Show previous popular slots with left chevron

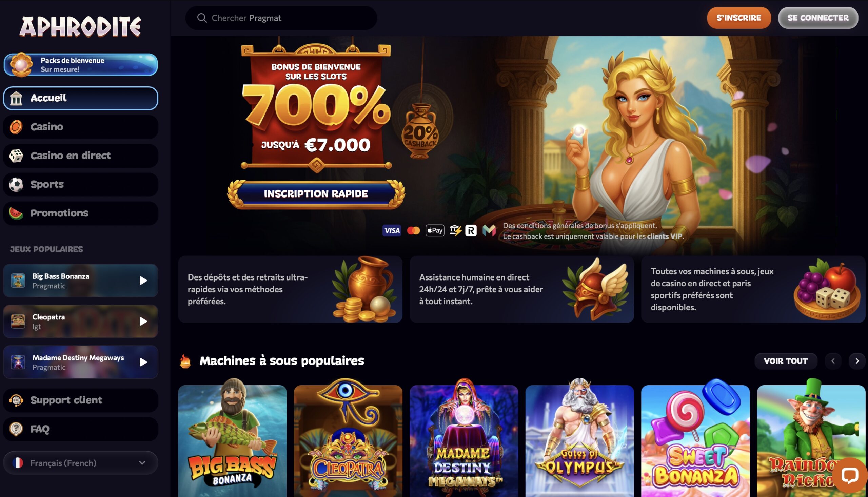coord(833,361)
